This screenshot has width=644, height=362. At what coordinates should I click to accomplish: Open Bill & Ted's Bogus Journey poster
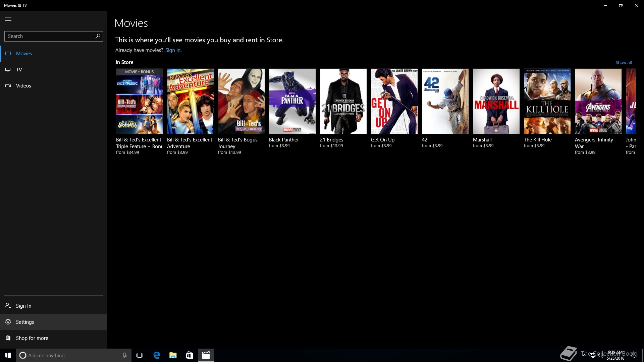241,101
